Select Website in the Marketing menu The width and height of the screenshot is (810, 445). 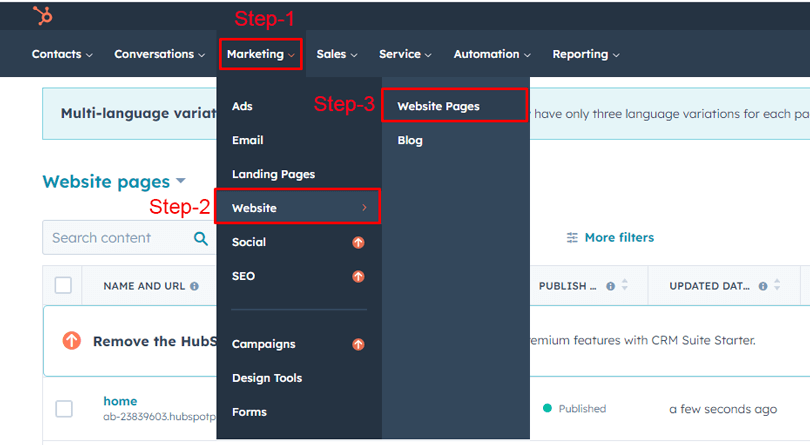click(x=298, y=207)
